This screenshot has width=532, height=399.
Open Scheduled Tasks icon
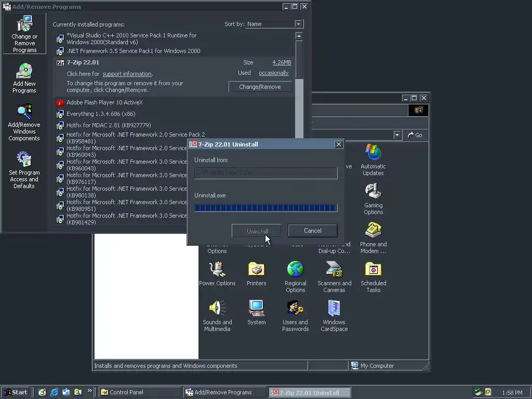click(x=373, y=277)
